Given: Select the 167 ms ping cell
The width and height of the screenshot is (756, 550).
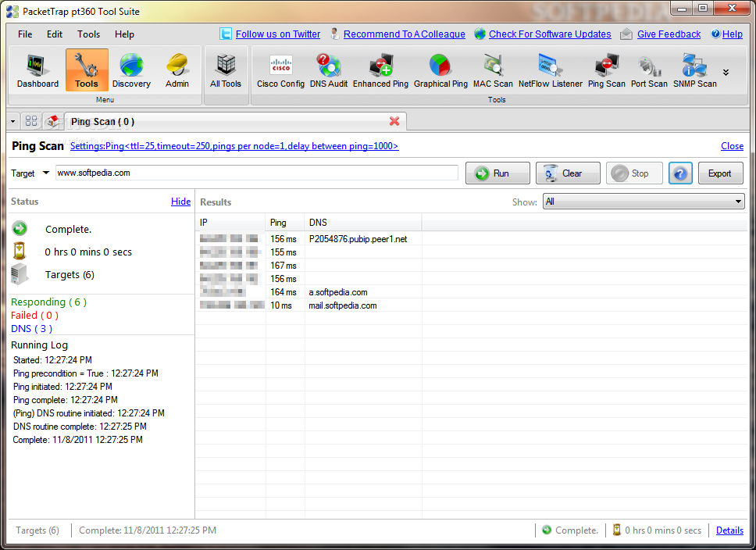Looking at the screenshot, I should 283,266.
